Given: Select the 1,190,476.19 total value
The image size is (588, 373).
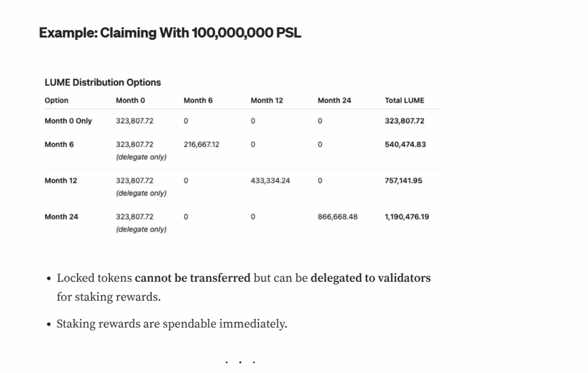Looking at the screenshot, I should 407,217.
